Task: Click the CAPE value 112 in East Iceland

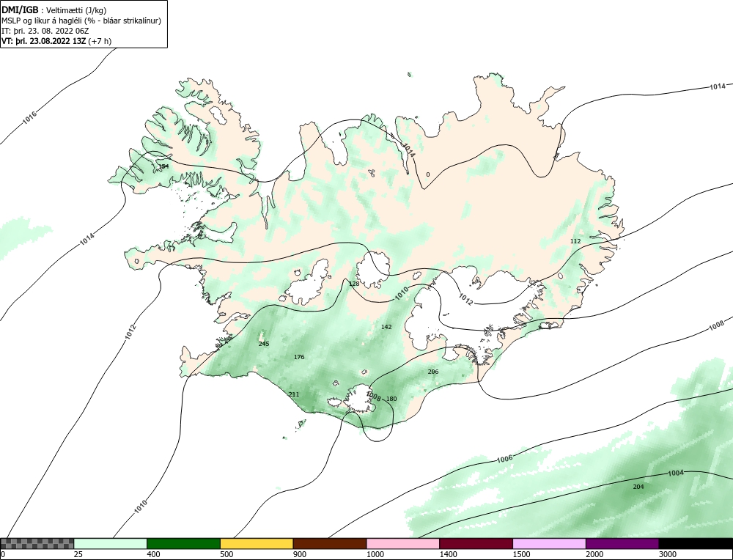Action: [575, 241]
